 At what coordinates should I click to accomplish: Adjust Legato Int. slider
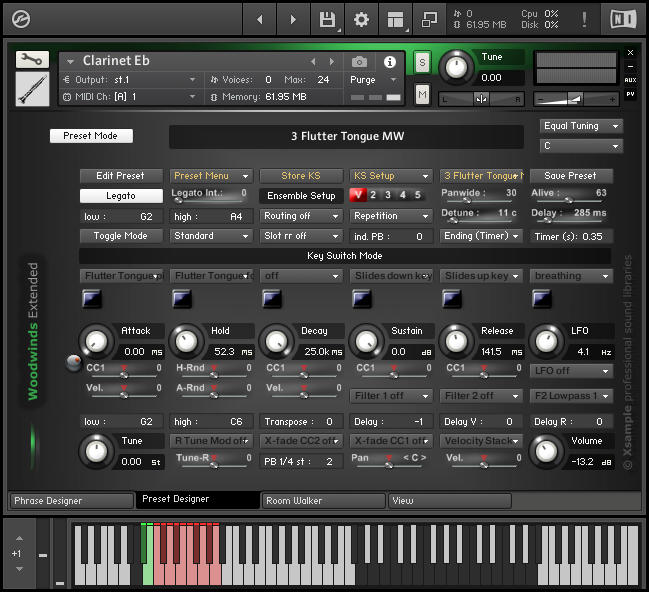pos(178,200)
